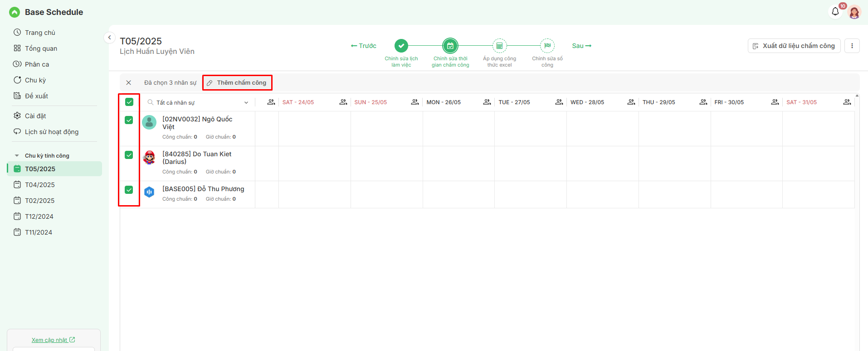Click people icon in MON - 26/05 column
This screenshot has height=351, width=868.
487,102
